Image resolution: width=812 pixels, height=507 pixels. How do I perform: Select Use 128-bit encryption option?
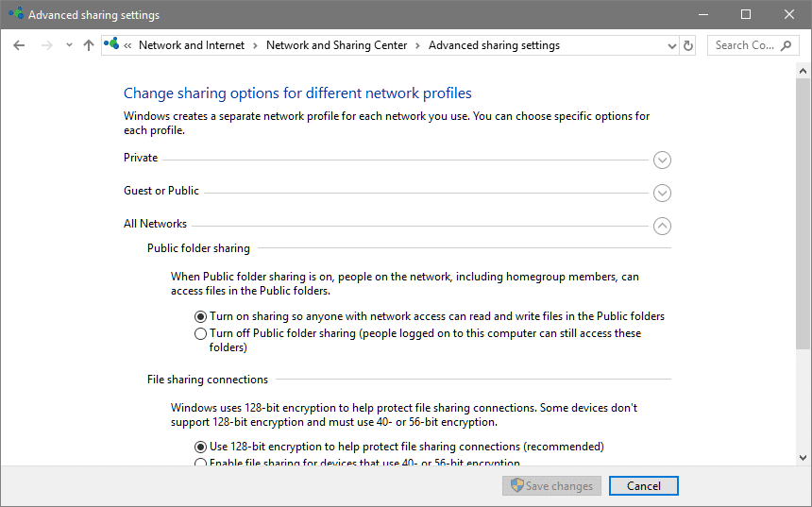[x=200, y=447]
